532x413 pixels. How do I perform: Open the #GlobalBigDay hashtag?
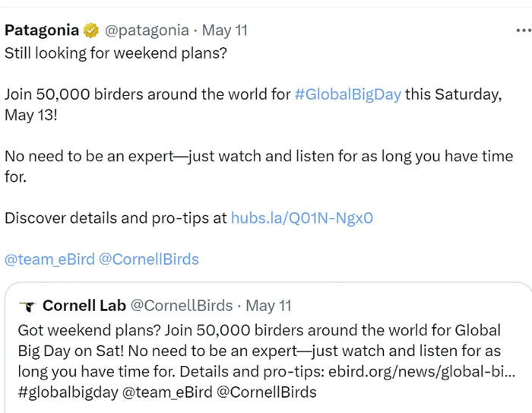point(348,94)
